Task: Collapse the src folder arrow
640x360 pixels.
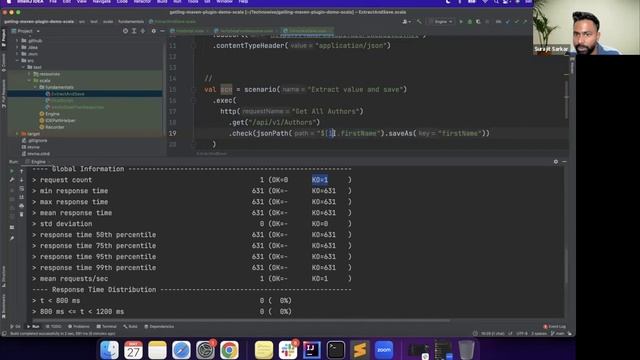Action: (x=18, y=60)
